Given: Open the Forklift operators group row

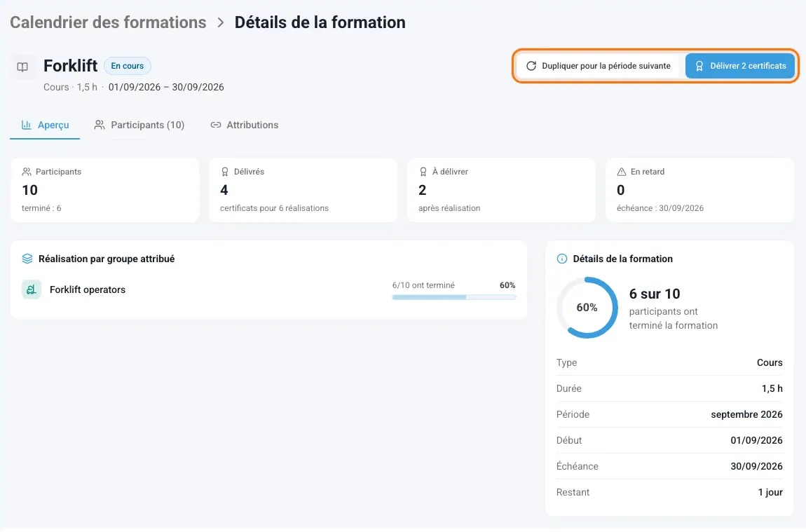Looking at the screenshot, I should coord(269,289).
